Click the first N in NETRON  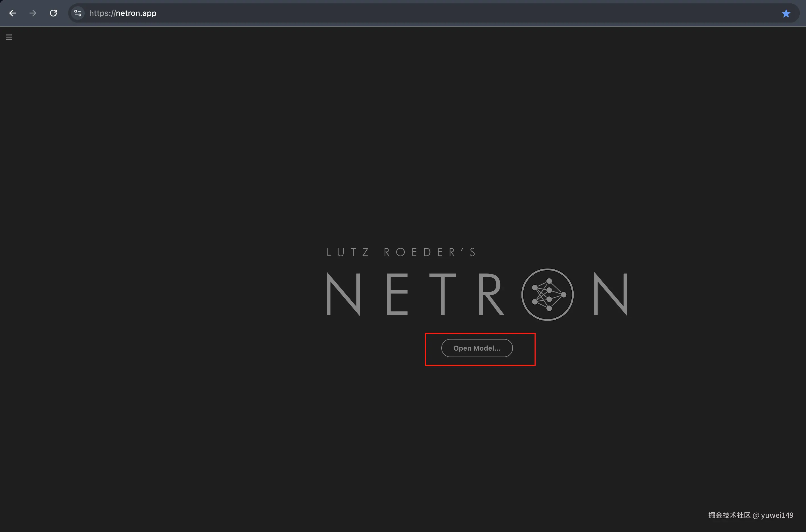343,294
